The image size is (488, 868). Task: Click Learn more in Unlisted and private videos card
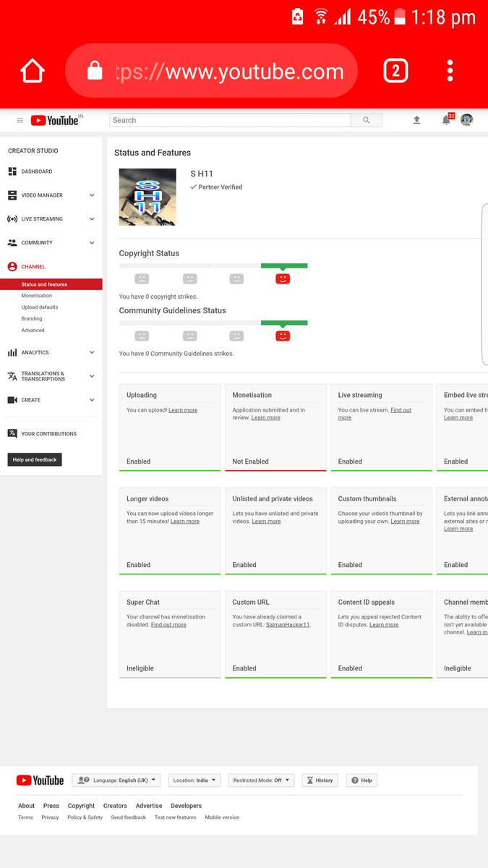tap(266, 521)
